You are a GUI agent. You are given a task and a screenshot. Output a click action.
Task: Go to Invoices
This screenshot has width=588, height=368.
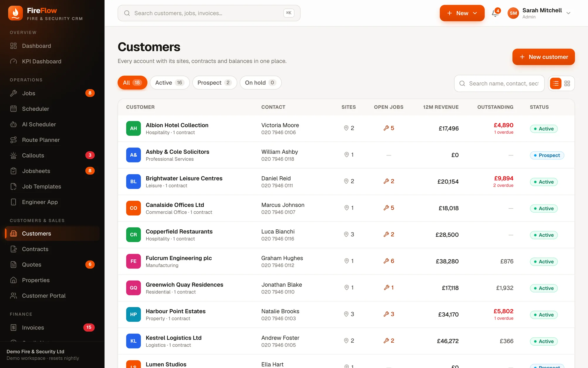[52, 328]
